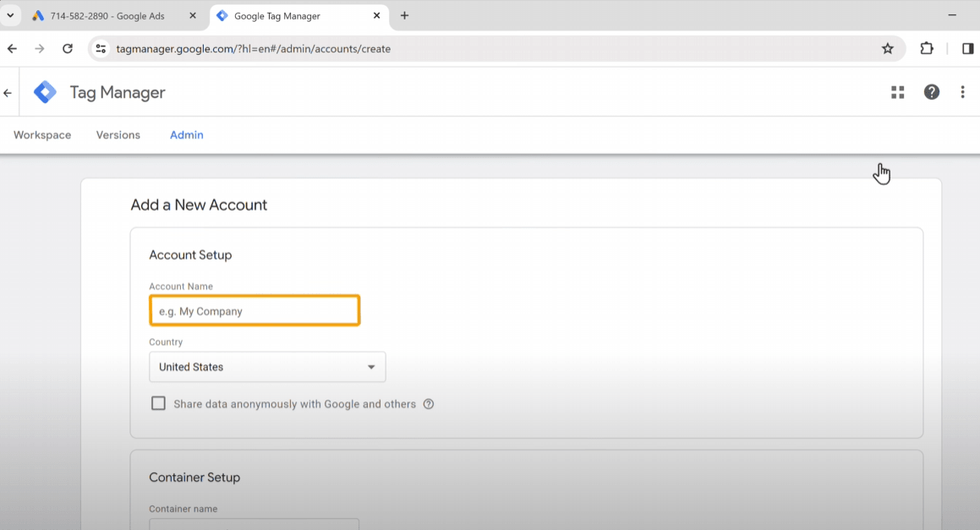This screenshot has width=980, height=530.
Task: Open the Google apps grid
Action: [x=898, y=93]
